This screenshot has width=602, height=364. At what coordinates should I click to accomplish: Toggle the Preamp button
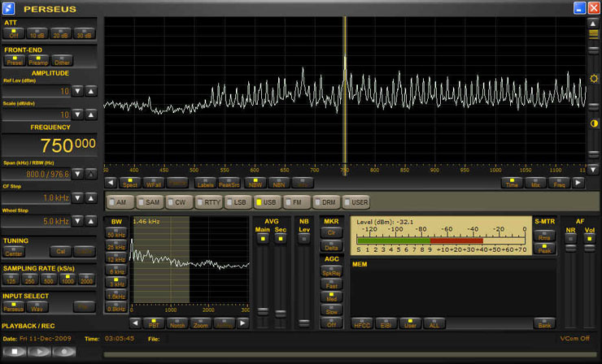coord(38,60)
